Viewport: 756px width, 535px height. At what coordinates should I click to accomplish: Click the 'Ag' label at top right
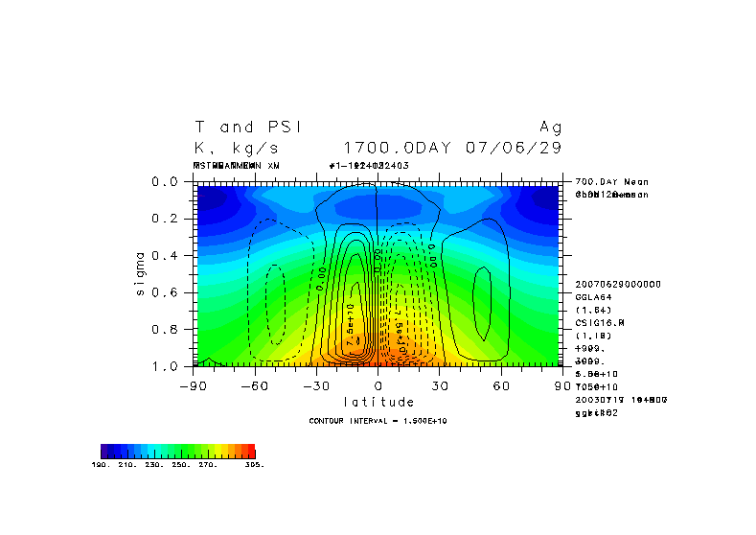tap(551, 127)
